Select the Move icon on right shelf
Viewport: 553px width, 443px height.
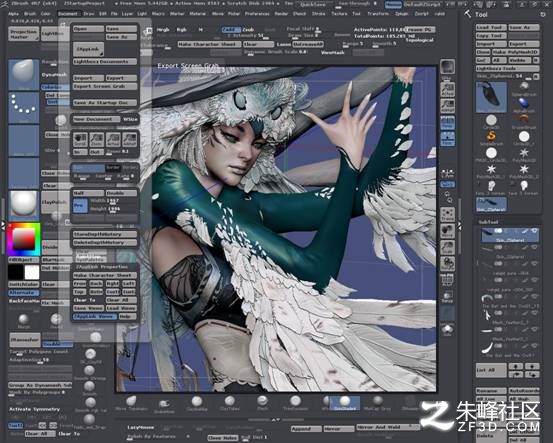[448, 230]
